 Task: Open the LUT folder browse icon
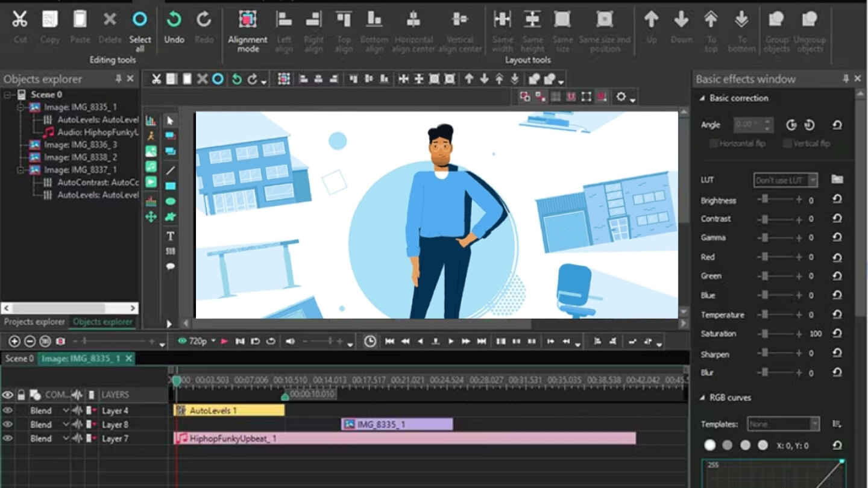837,180
